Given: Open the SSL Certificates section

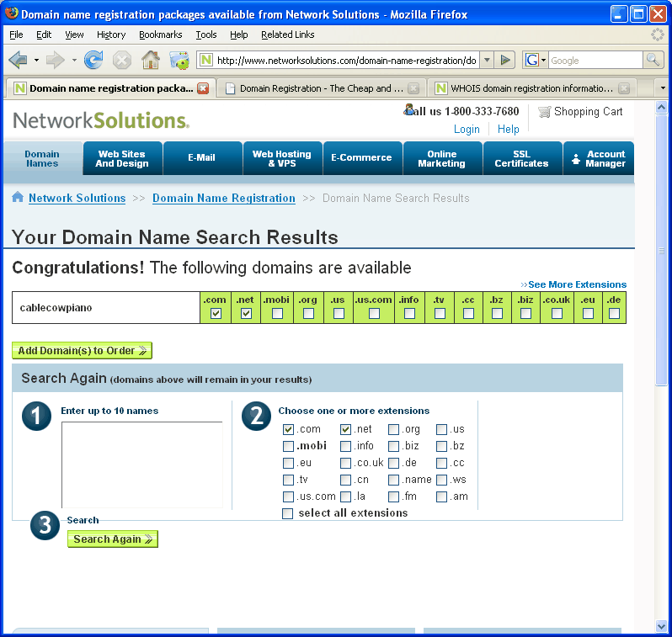Looking at the screenshot, I should [521, 158].
